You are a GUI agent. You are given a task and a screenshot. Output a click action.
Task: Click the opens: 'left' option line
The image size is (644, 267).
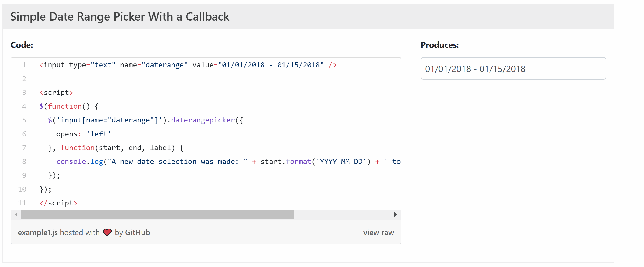pos(83,134)
